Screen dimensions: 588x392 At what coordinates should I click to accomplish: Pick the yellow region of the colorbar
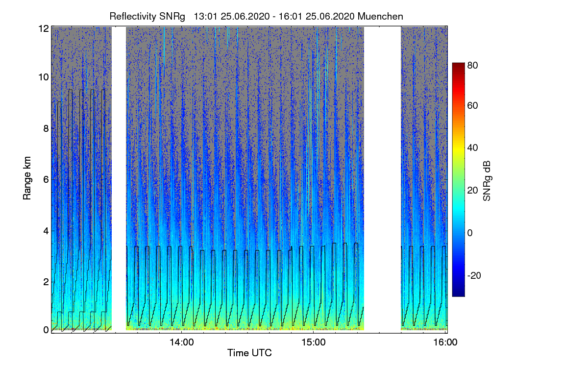458,149
